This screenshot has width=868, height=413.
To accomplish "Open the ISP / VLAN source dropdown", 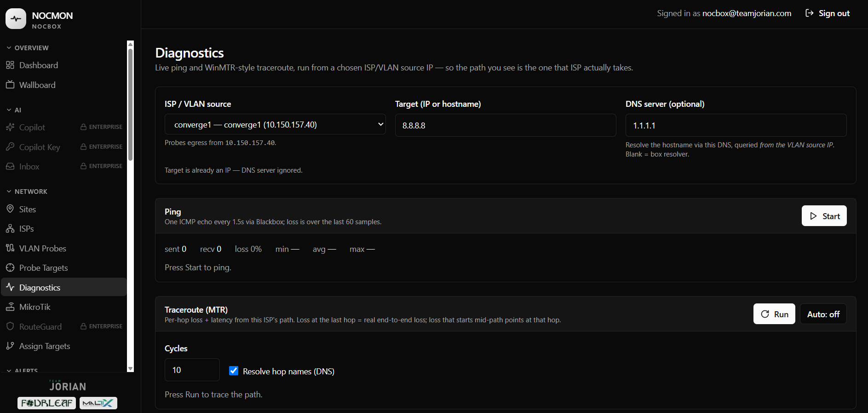I will click(x=275, y=124).
